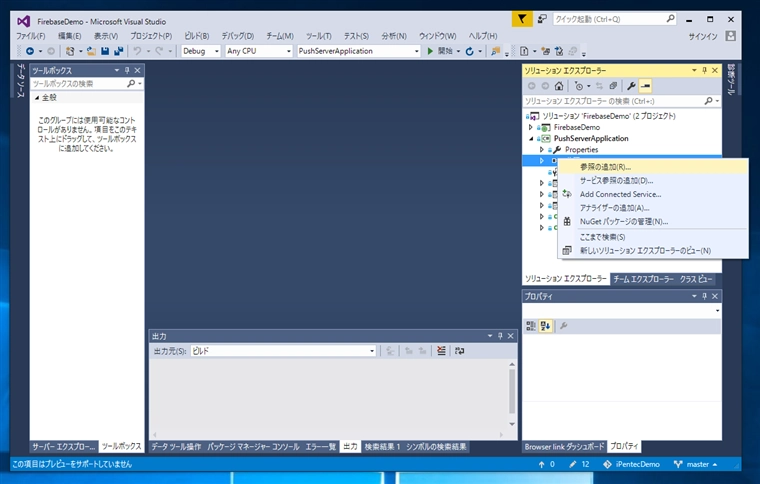Click the Categorized view icon in Properties
This screenshot has height=484, width=760.
531,326
